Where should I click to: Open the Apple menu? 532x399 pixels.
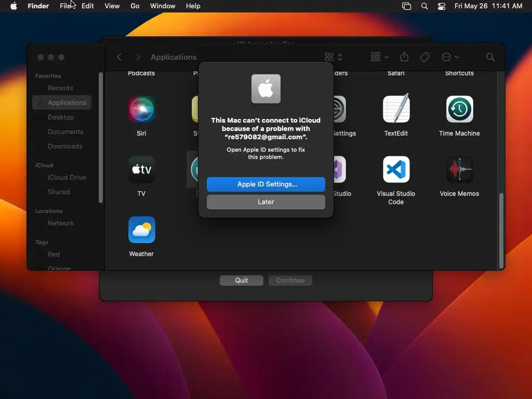click(14, 6)
